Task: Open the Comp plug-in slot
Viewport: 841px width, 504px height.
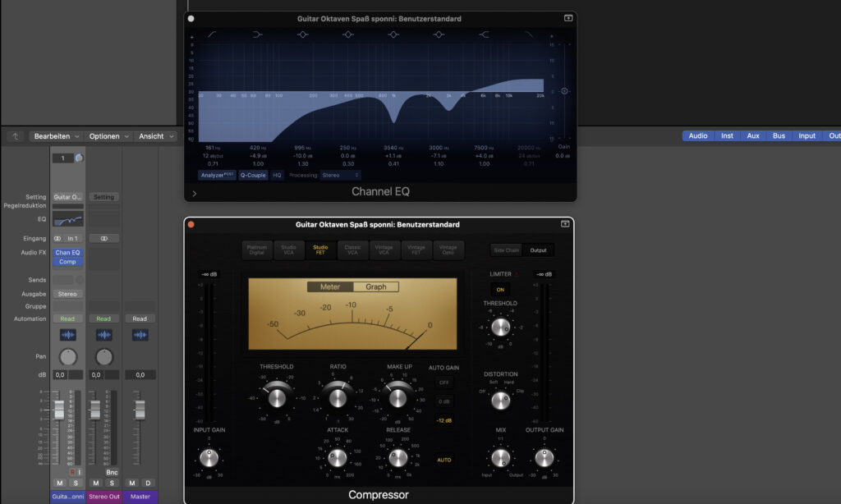Action: (67, 262)
